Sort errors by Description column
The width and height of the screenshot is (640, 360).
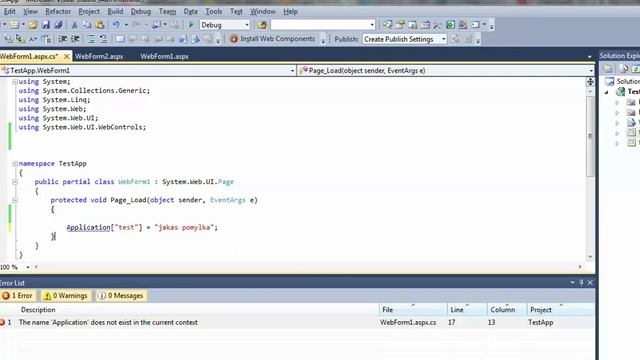38,310
